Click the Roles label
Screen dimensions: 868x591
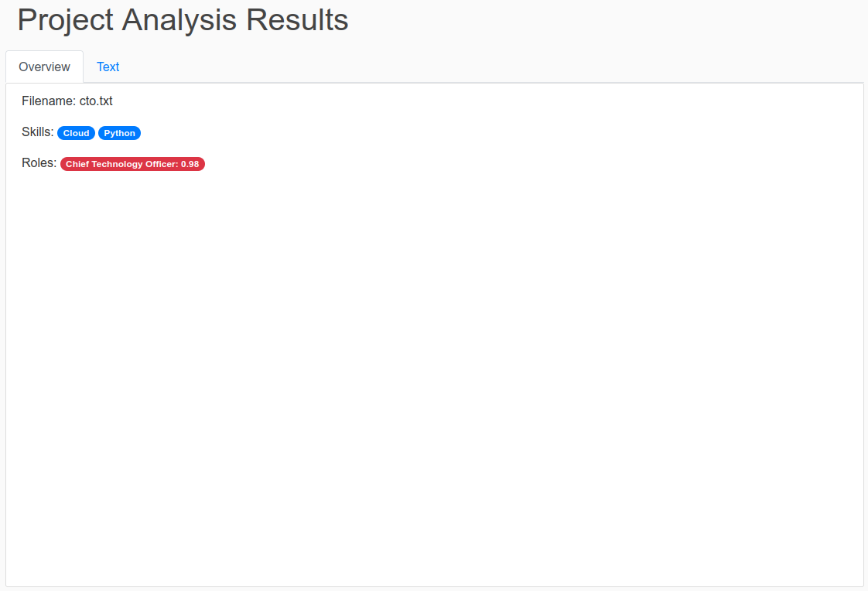click(x=39, y=163)
